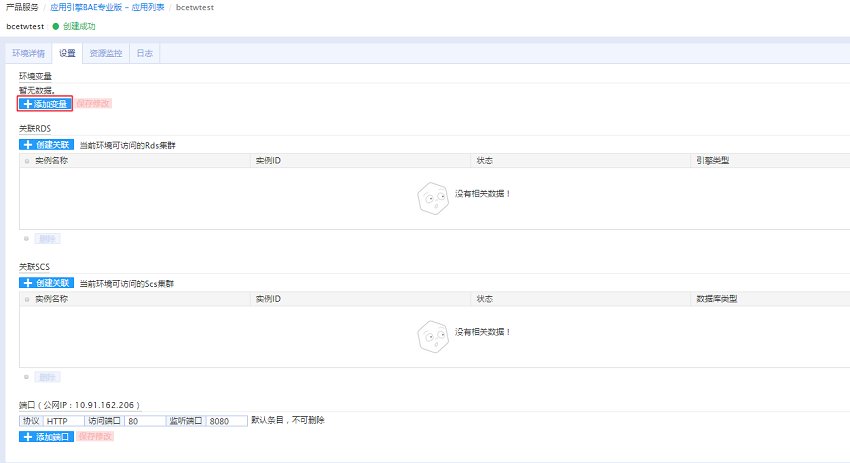Open the 资源监控 tab
This screenshot has height=463, width=850.
(x=106, y=53)
